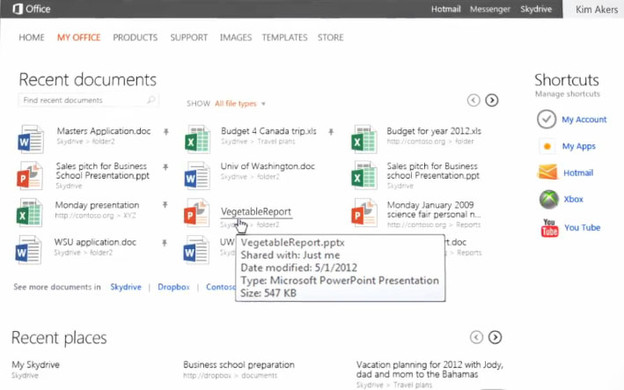Screen dimensions: 624x390
Task: Click the Find recent documents search field
Action: point(88,100)
